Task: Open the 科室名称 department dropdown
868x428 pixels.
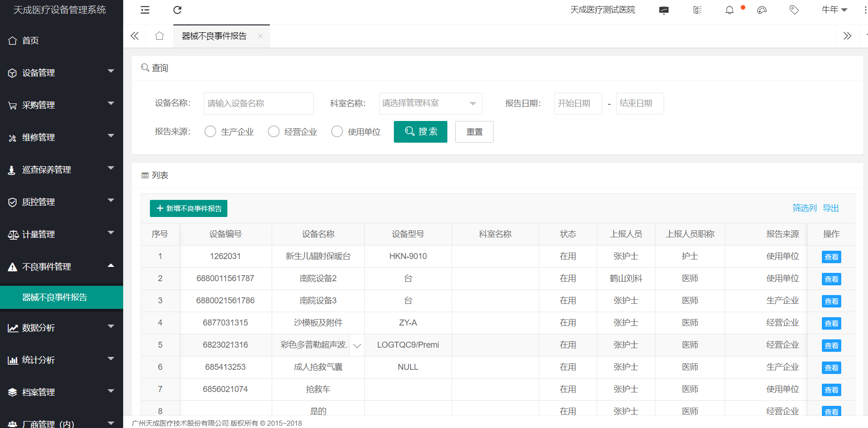Action: pos(431,103)
